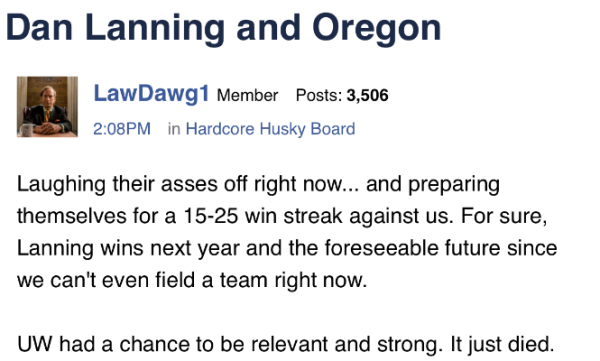Click the "UW had a chance" sentence
Screen dimensions: 600x361
point(227,344)
